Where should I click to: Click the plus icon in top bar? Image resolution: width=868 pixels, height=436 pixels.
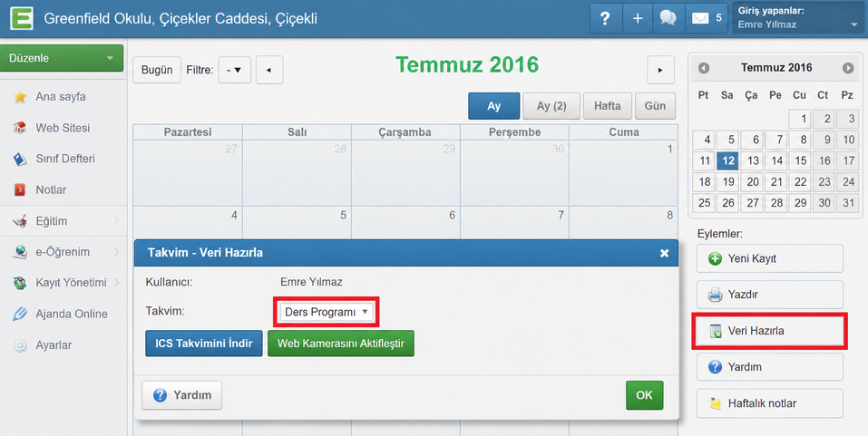637,18
